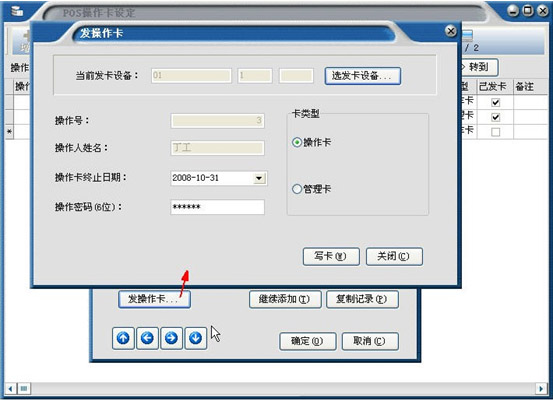Click the application icon in the title bar

coord(17,11)
